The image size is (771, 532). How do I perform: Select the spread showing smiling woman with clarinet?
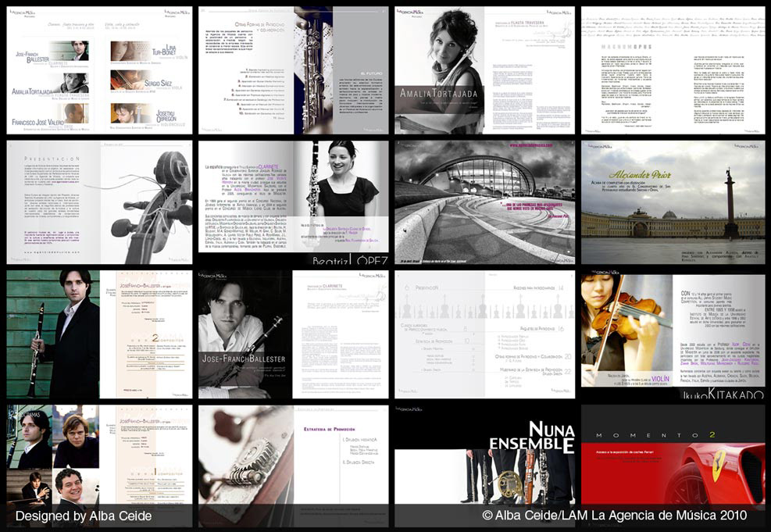(293, 202)
